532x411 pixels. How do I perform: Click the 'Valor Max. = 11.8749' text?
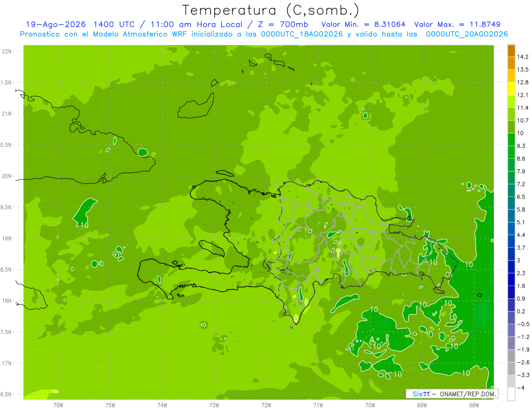click(457, 24)
